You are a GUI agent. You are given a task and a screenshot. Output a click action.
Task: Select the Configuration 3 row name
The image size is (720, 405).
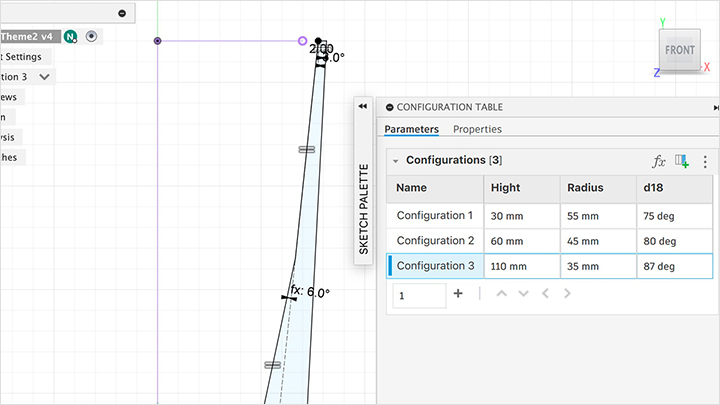(x=435, y=266)
